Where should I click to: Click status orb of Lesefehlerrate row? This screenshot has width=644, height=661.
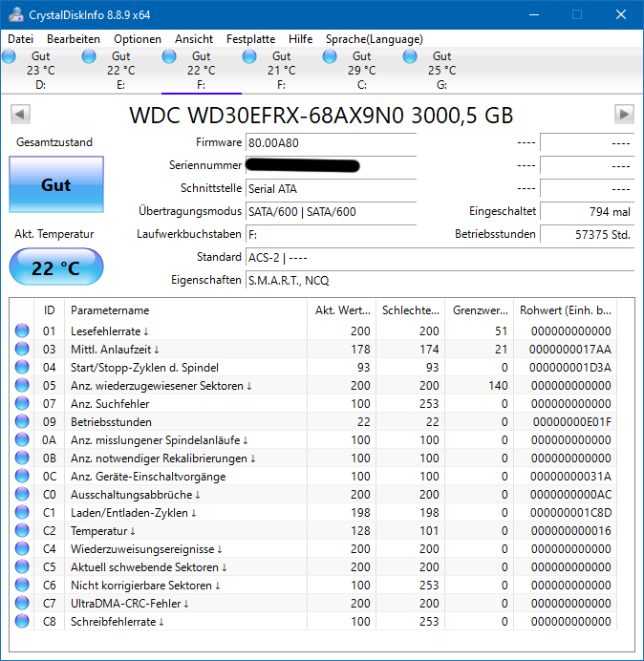click(x=22, y=330)
